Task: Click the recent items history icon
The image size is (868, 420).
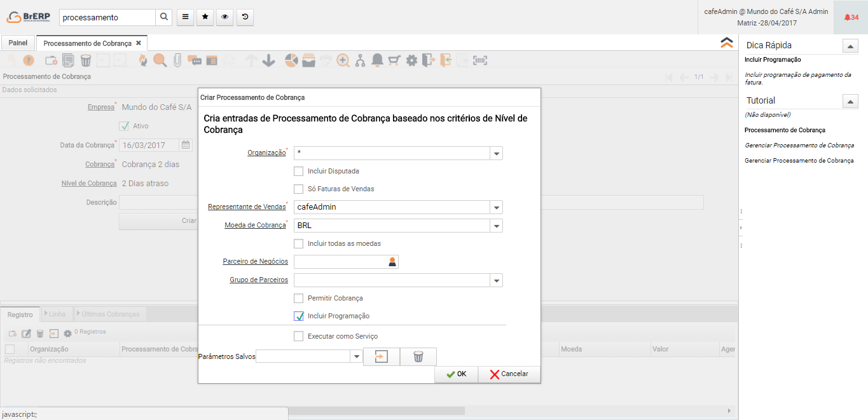Action: (x=245, y=18)
